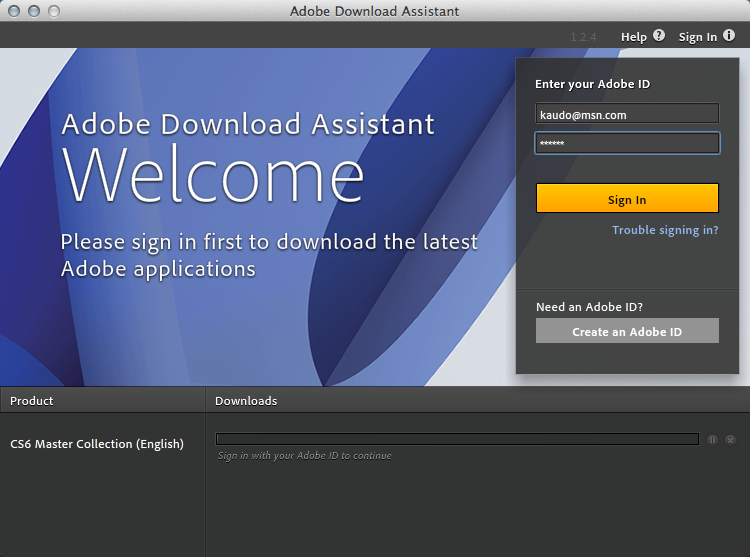Screen dimensions: 750x557
Task: Click the Need an Adobe ID? label
Action: (589, 306)
